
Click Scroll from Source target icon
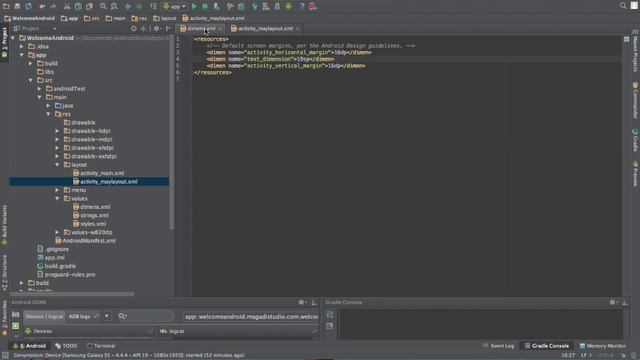pos(133,29)
